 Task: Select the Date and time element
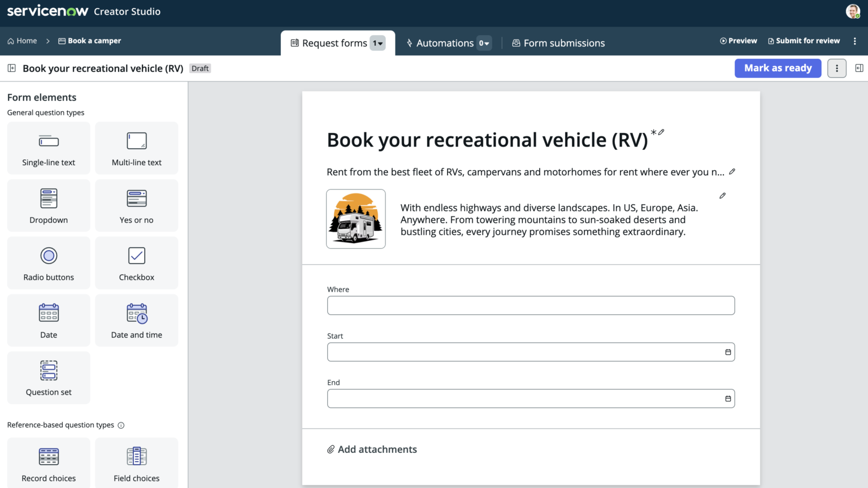pyautogui.click(x=136, y=320)
